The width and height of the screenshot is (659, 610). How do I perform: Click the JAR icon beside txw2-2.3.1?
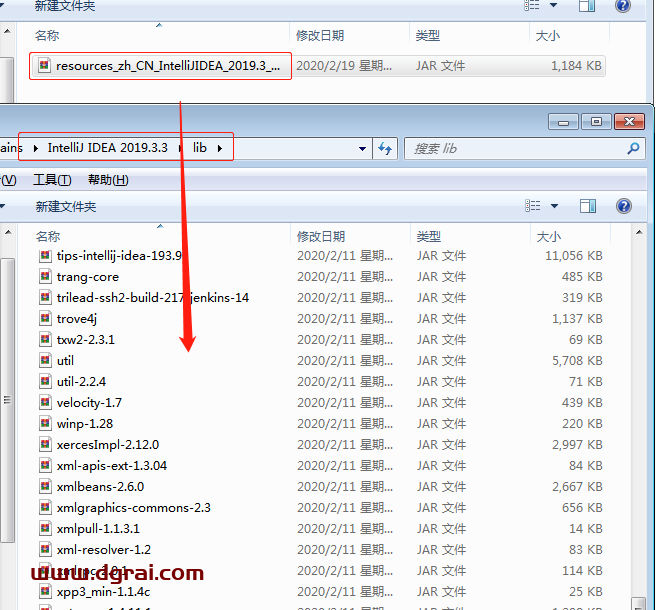point(45,340)
